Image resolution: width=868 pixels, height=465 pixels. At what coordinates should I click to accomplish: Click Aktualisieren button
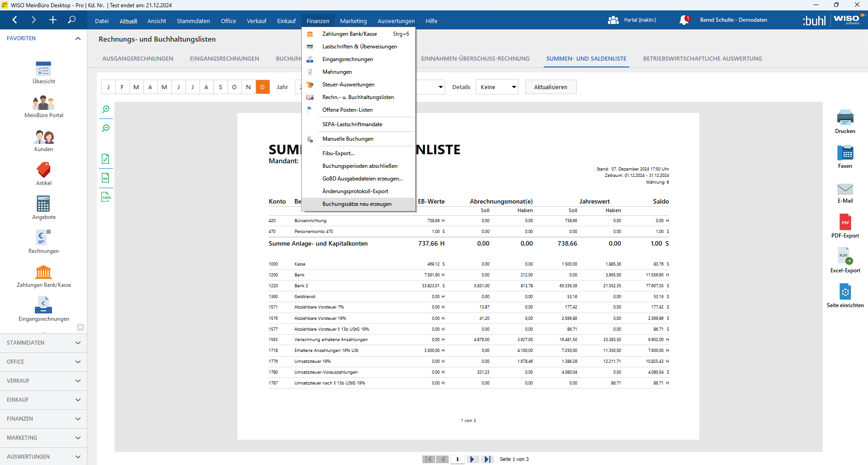(550, 87)
